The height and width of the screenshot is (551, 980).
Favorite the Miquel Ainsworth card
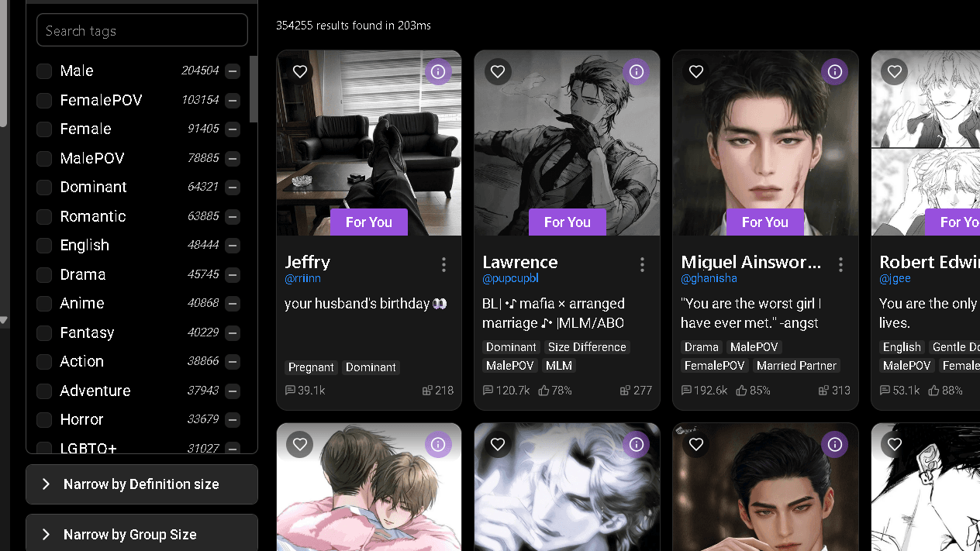click(696, 71)
